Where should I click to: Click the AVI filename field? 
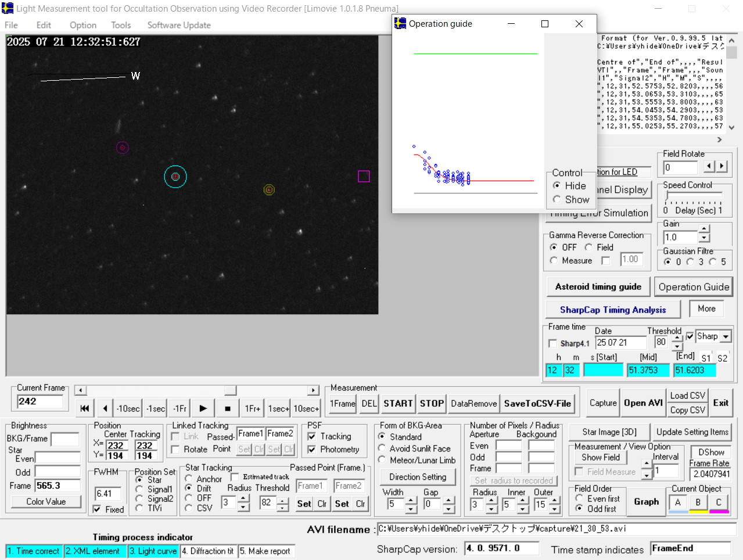click(556, 529)
